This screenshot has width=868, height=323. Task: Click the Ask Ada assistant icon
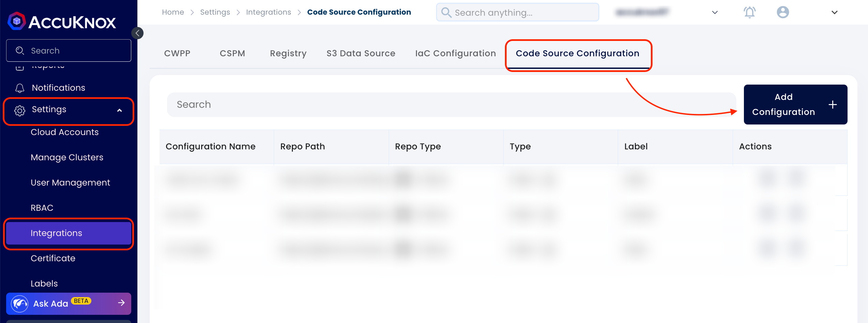click(20, 304)
